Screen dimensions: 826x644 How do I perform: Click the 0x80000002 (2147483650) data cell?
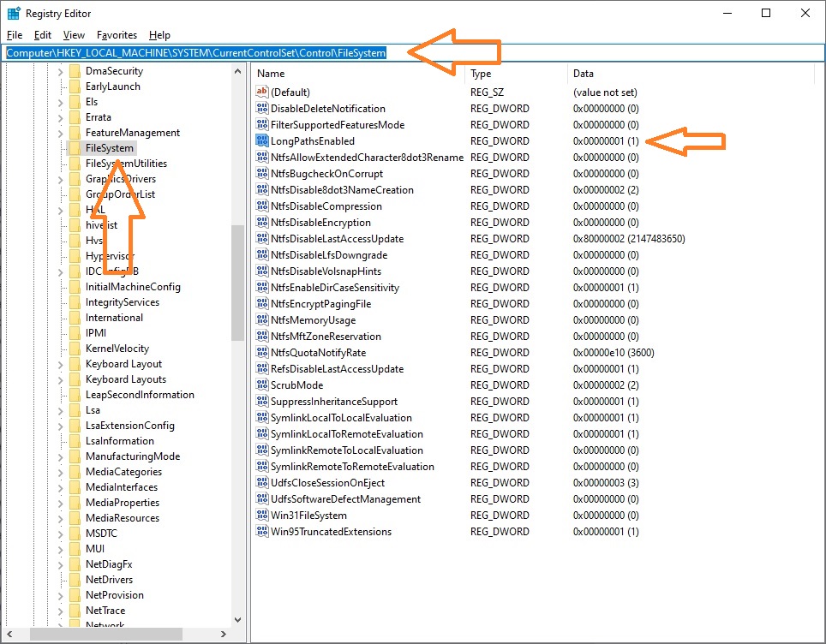pos(629,239)
